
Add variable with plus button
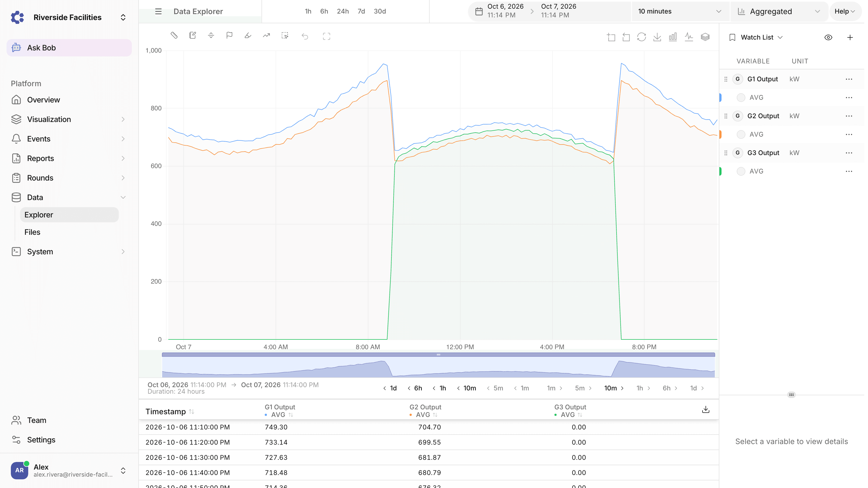click(850, 37)
